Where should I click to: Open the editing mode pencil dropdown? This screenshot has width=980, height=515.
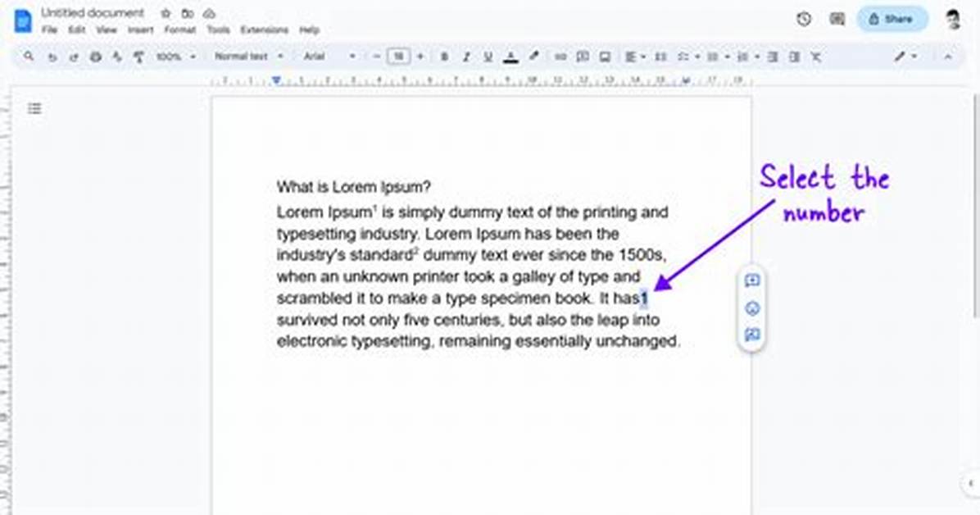tap(905, 57)
